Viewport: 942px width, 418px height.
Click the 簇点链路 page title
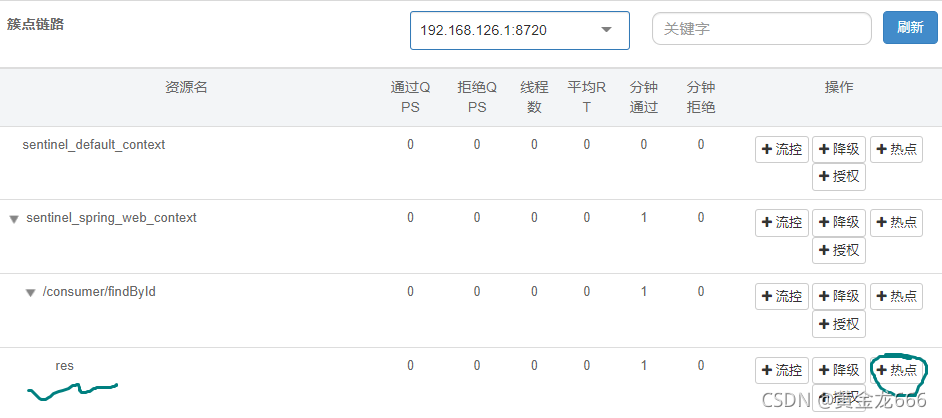[x=35, y=25]
